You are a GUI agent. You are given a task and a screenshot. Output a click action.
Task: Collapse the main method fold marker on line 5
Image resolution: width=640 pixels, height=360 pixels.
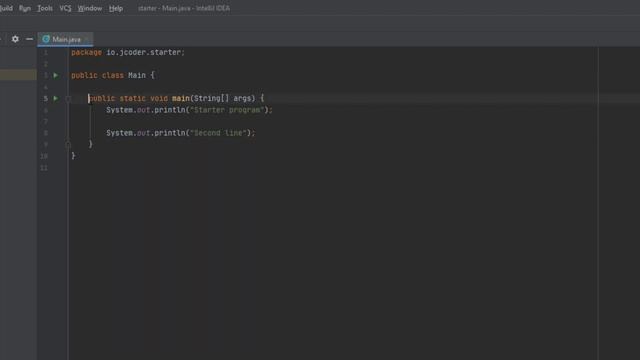[x=68, y=98]
